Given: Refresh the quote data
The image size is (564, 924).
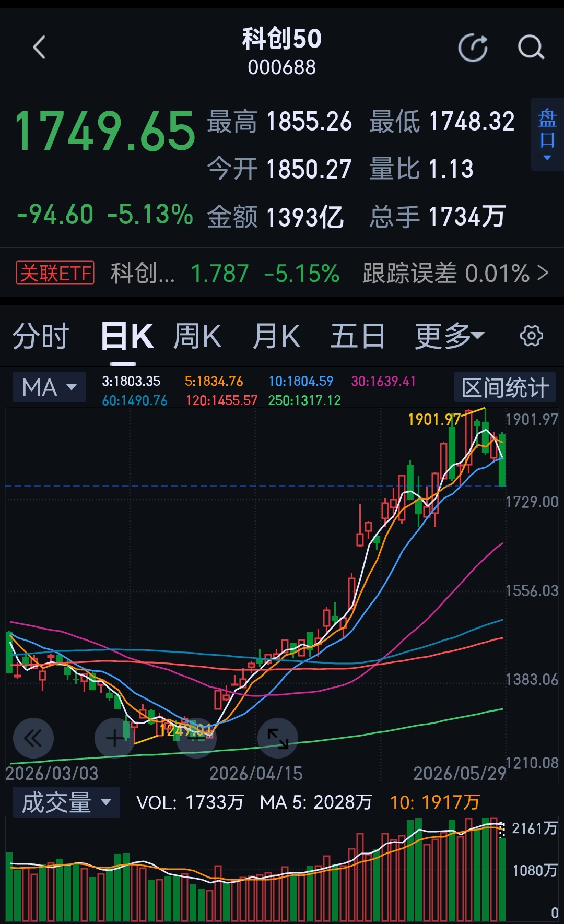Looking at the screenshot, I should pyautogui.click(x=473, y=48).
